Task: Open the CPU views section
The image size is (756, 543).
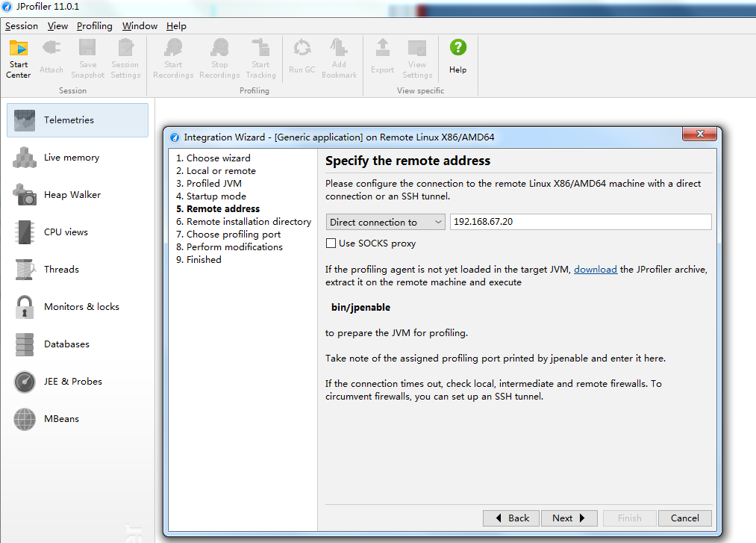Action: coord(78,232)
